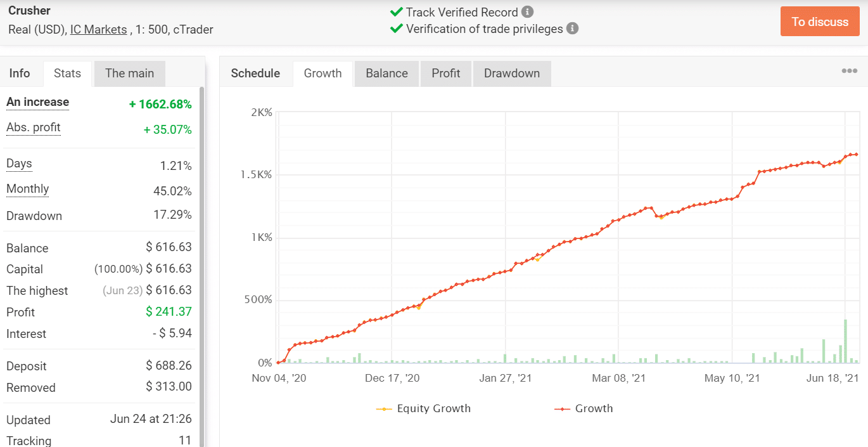This screenshot has width=868, height=447.
Task: Click the Monthly stat label
Action: tap(27, 189)
